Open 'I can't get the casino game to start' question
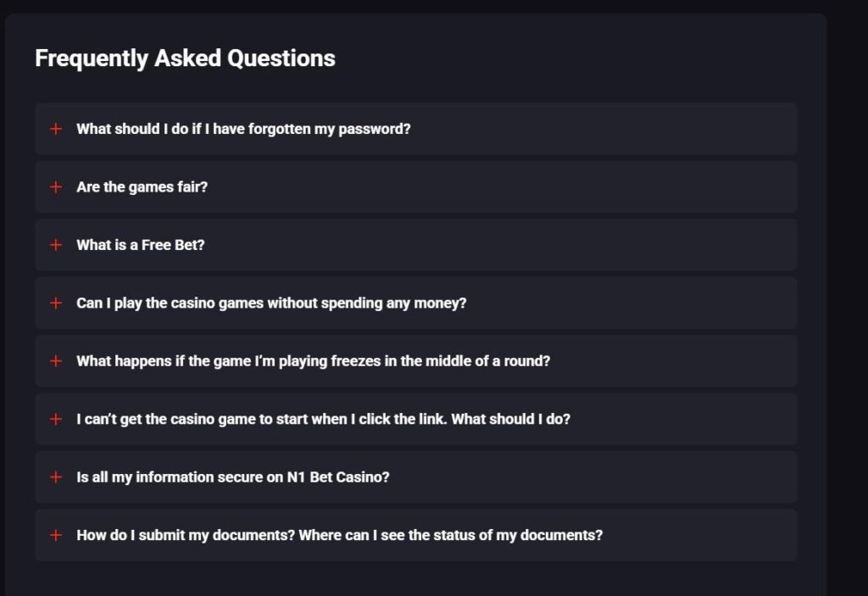 [323, 419]
